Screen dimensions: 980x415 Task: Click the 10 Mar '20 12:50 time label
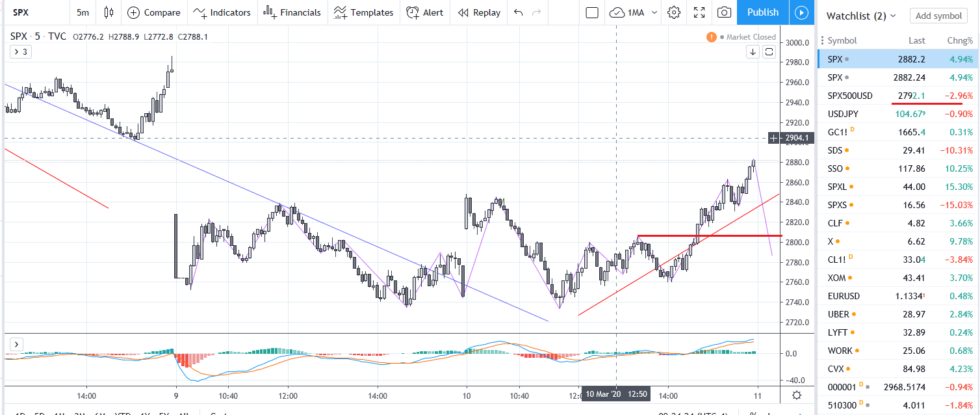click(x=617, y=395)
